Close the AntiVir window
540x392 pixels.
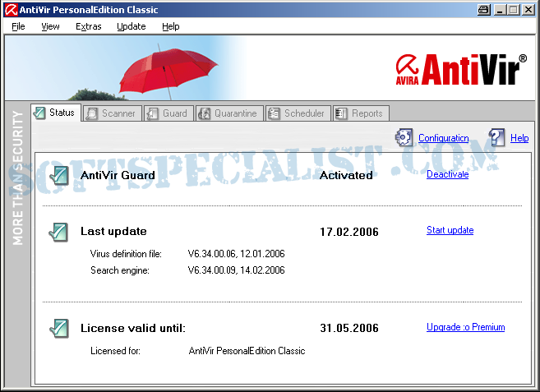[528, 10]
